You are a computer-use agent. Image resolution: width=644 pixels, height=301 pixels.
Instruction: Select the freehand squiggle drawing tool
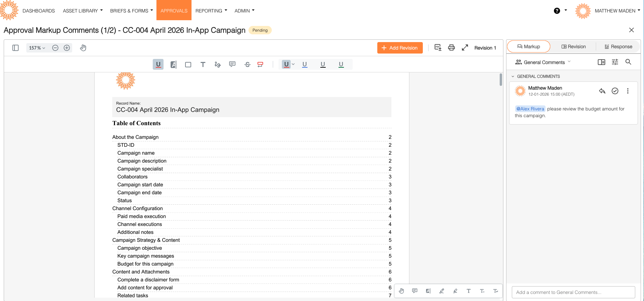[217, 65]
